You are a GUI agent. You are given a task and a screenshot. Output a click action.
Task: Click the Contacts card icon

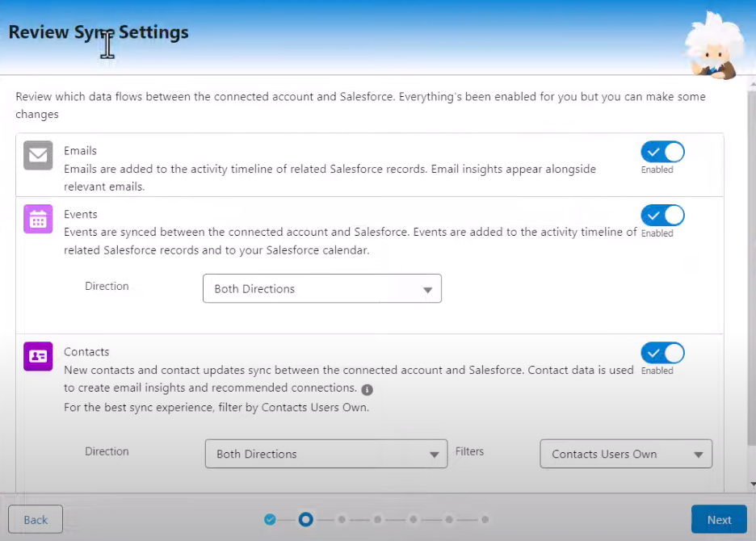coord(38,356)
